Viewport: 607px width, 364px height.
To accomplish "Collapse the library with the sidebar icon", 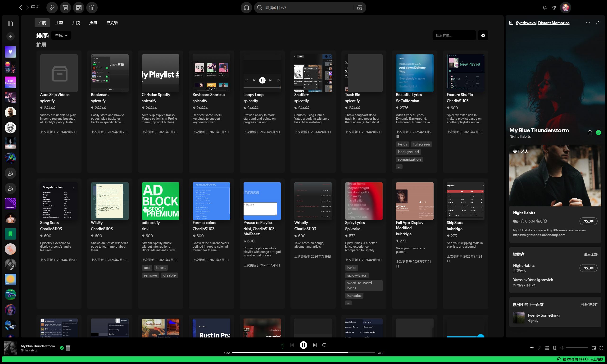I will (x=10, y=23).
